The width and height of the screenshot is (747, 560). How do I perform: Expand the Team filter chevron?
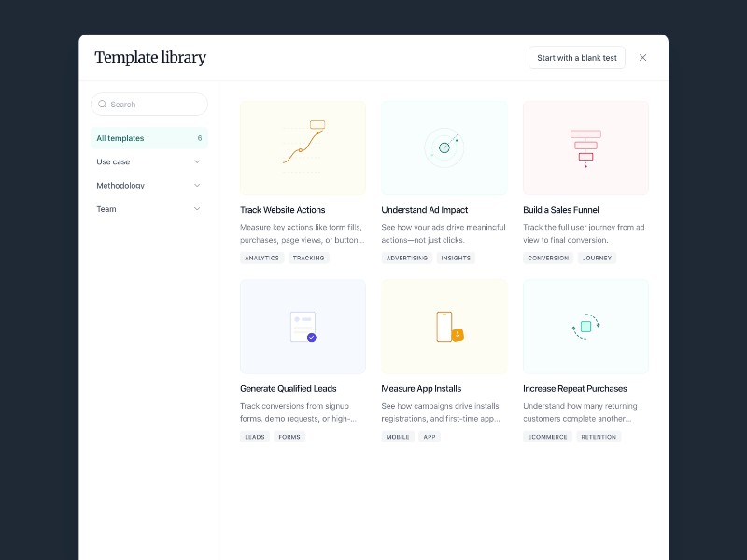(197, 209)
